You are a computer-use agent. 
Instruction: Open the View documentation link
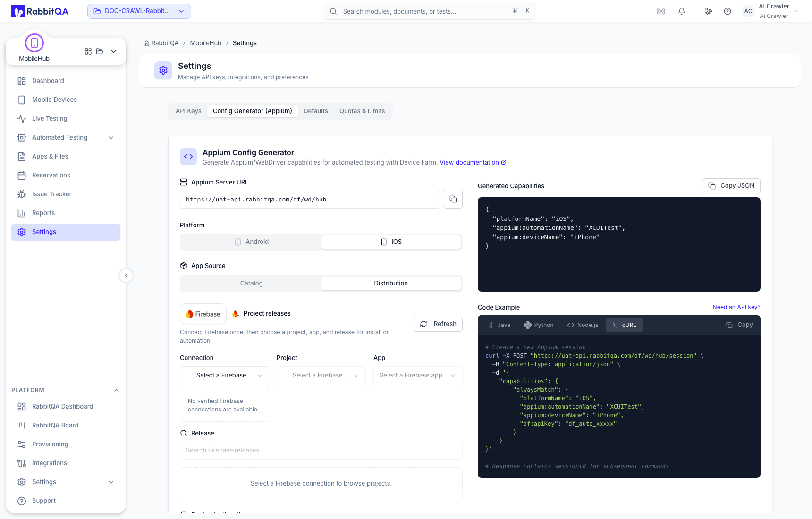[x=473, y=162]
